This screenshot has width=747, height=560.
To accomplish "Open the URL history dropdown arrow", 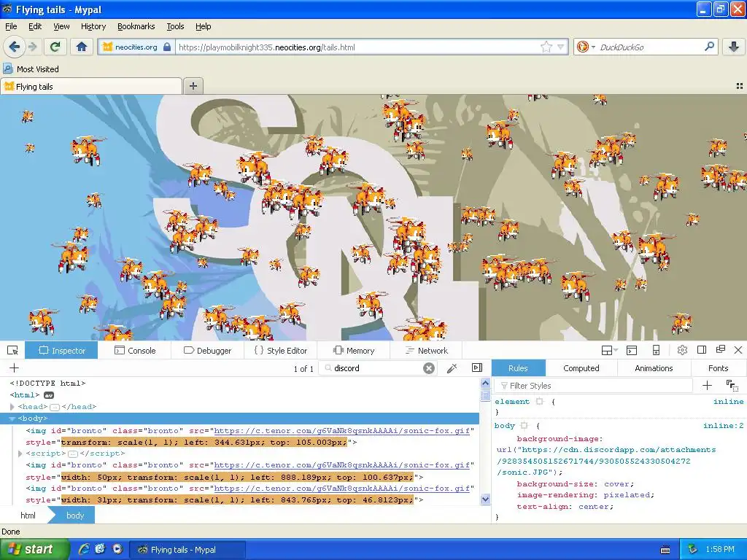I will click(561, 47).
